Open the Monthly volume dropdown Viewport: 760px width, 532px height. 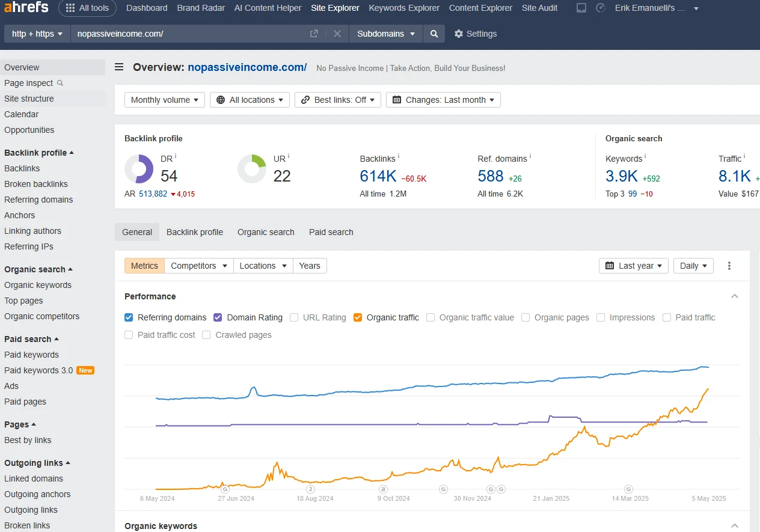(165, 100)
